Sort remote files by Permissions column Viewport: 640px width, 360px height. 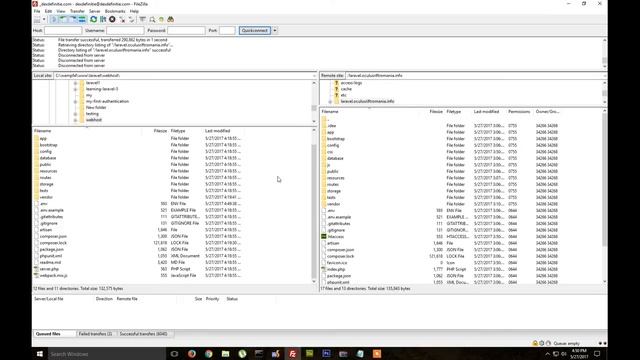pos(519,111)
